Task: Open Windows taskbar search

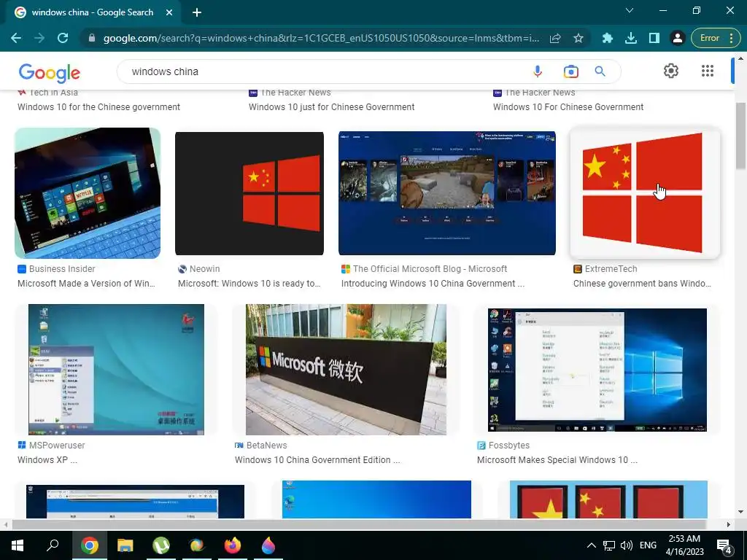Action: pyautogui.click(x=53, y=545)
